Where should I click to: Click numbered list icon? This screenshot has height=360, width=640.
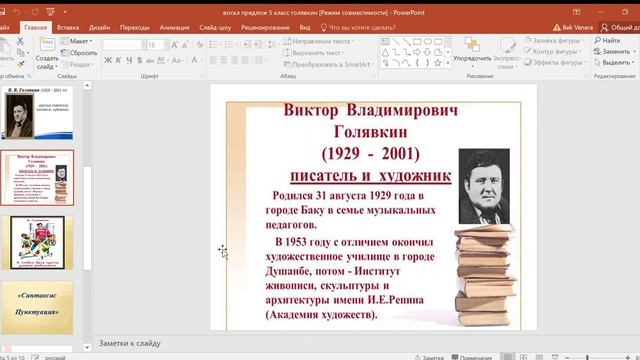pyautogui.click(x=229, y=44)
